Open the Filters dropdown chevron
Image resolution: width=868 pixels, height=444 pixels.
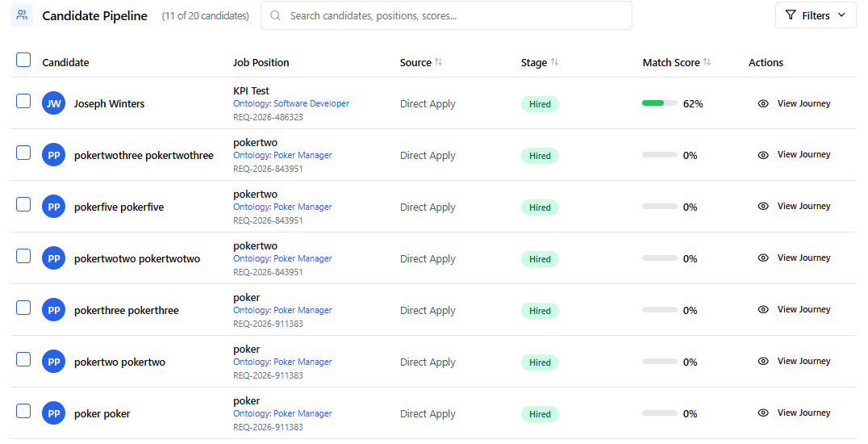(x=841, y=15)
